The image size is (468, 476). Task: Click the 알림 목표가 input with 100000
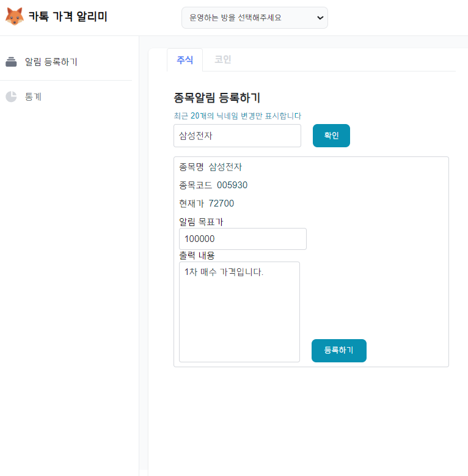pyautogui.click(x=243, y=239)
